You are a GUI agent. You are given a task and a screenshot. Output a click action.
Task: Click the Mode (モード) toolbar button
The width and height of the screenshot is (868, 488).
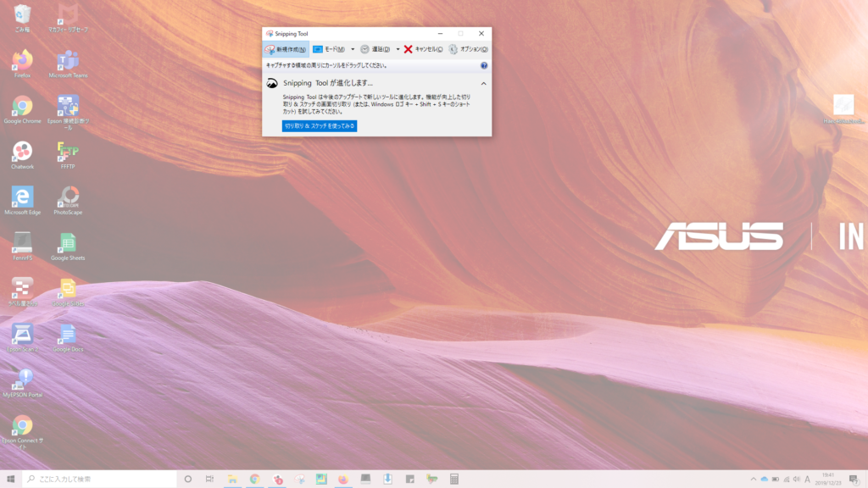point(329,49)
